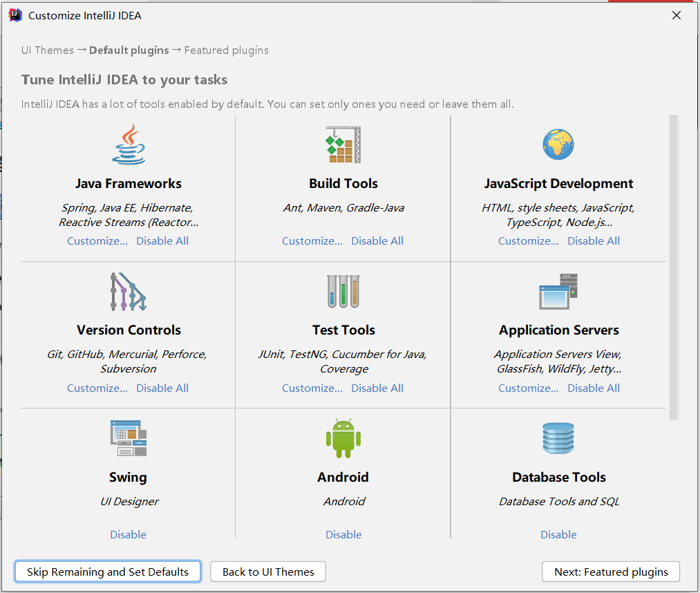Click the JavaScript Development globe icon
Viewport: 700px width, 593px height.
tap(558, 144)
